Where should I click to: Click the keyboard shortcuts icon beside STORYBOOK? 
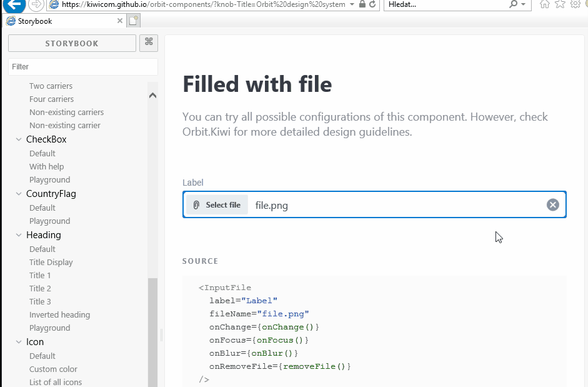(148, 43)
